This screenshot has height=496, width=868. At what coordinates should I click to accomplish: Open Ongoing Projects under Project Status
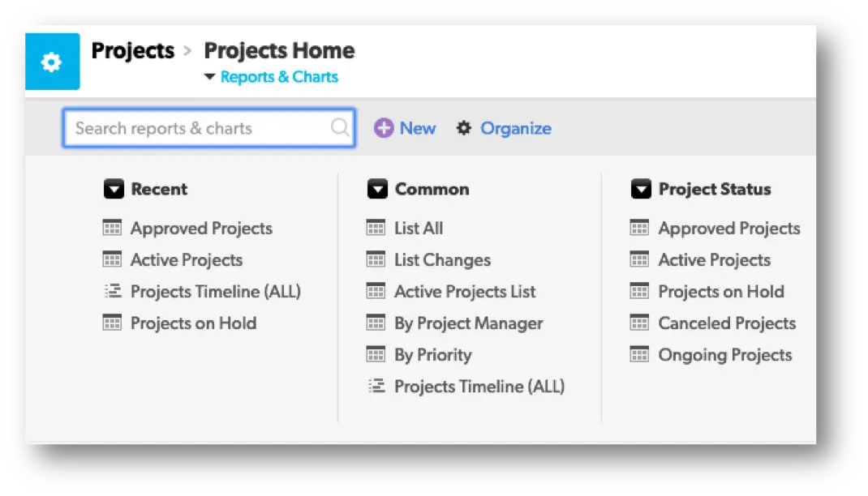point(724,354)
